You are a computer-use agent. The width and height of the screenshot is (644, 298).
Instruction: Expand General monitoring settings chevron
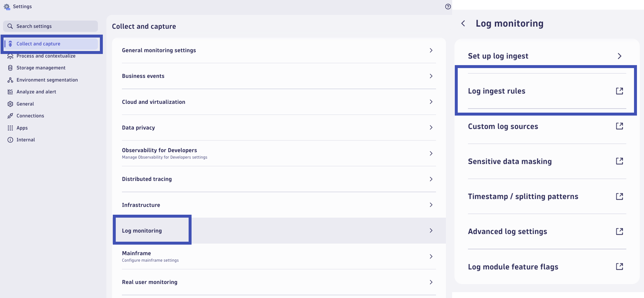tap(431, 50)
